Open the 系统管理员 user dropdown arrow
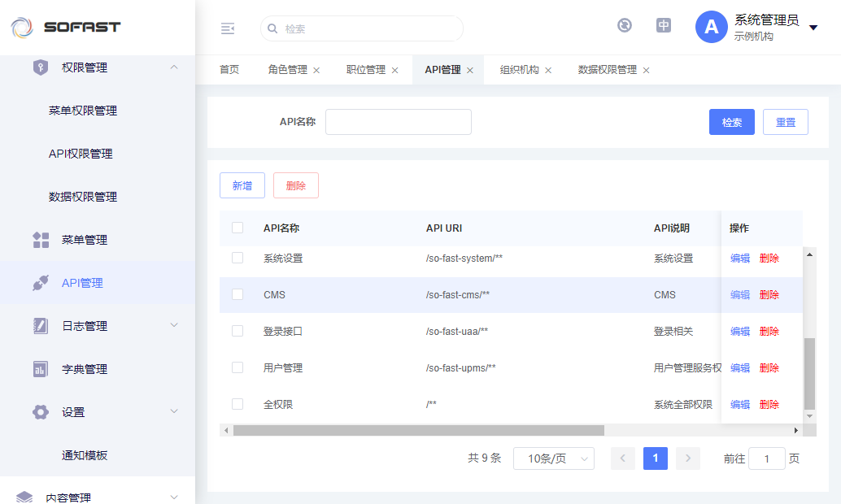 tap(813, 28)
